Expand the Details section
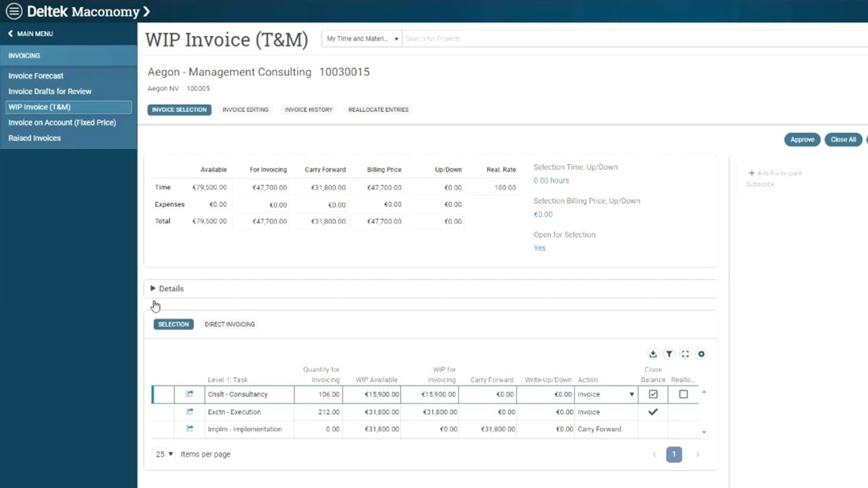 pyautogui.click(x=167, y=289)
